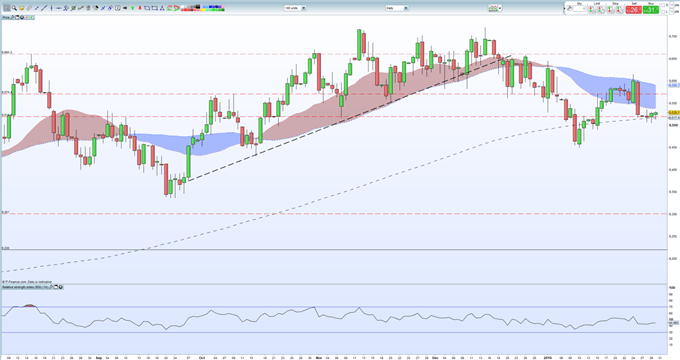Open Relative strength index settings wrench

[51, 287]
